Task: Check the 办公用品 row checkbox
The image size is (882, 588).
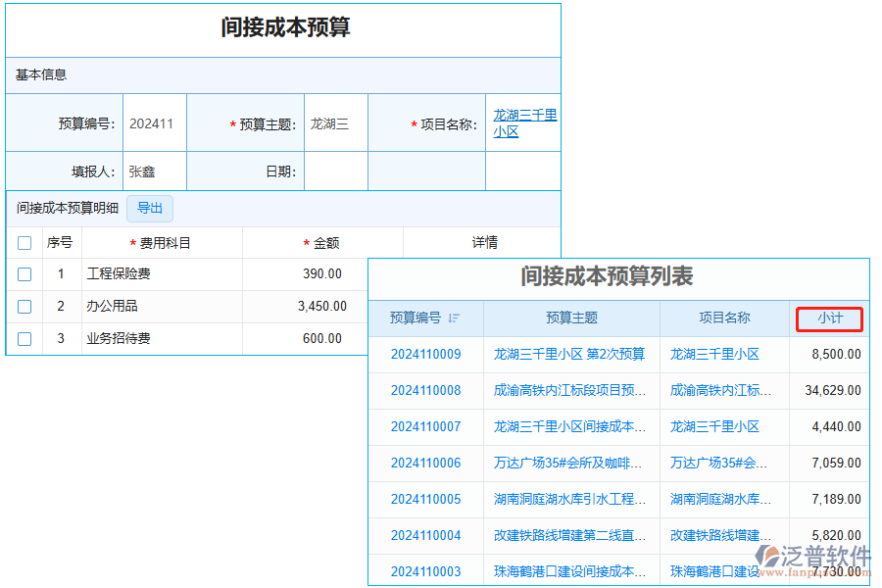Action: pyautogui.click(x=24, y=307)
